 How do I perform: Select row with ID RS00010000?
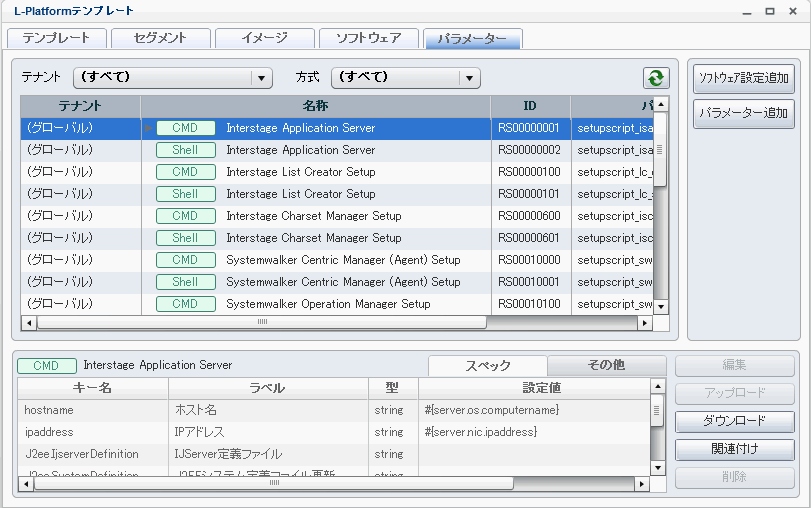coord(337,260)
